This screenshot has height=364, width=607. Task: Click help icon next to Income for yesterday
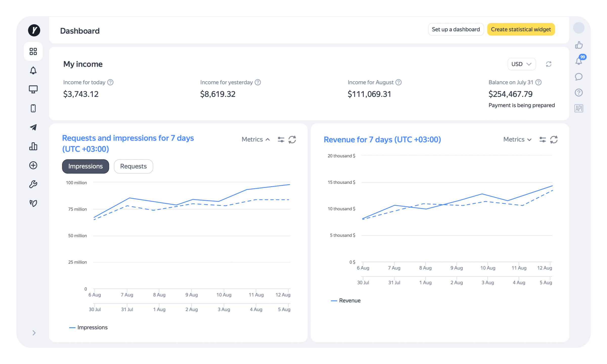coord(258,82)
